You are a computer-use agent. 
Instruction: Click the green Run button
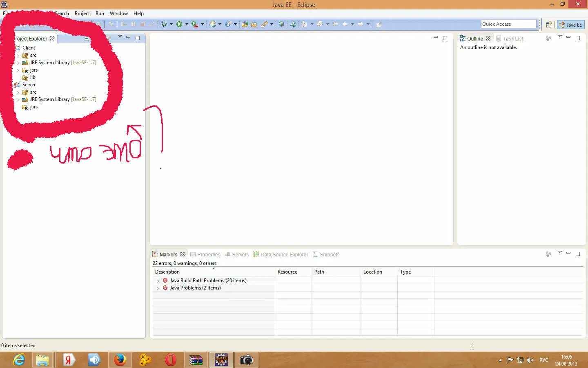tap(179, 24)
